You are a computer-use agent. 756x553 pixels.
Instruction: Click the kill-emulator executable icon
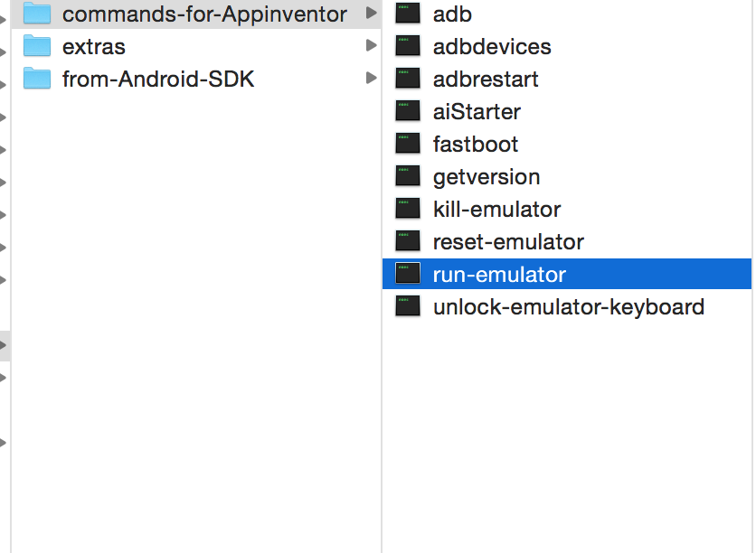[408, 209]
